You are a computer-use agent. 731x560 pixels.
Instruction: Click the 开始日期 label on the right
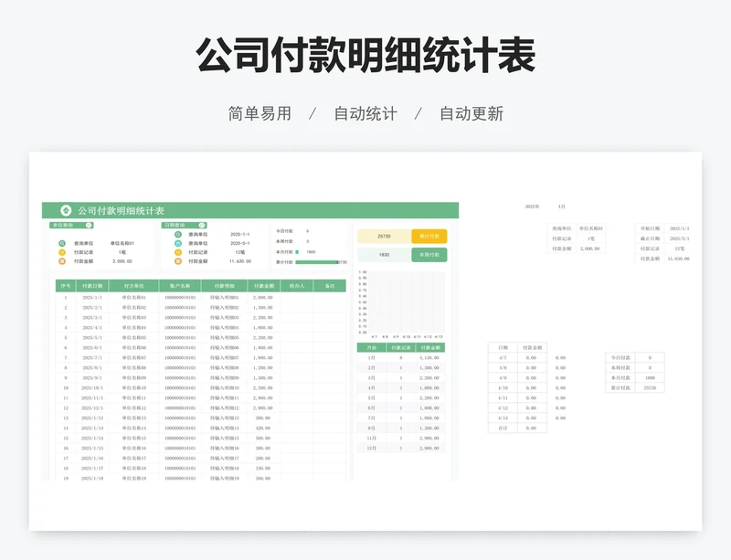tap(650, 228)
